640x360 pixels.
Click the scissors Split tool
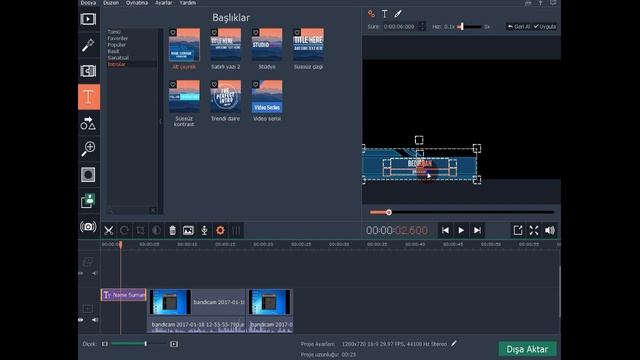(109, 231)
